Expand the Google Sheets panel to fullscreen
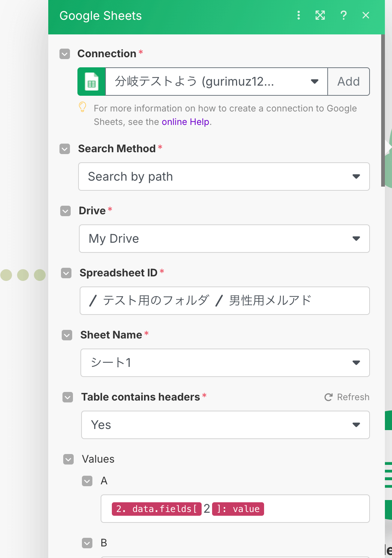The height and width of the screenshot is (558, 392). [320, 15]
